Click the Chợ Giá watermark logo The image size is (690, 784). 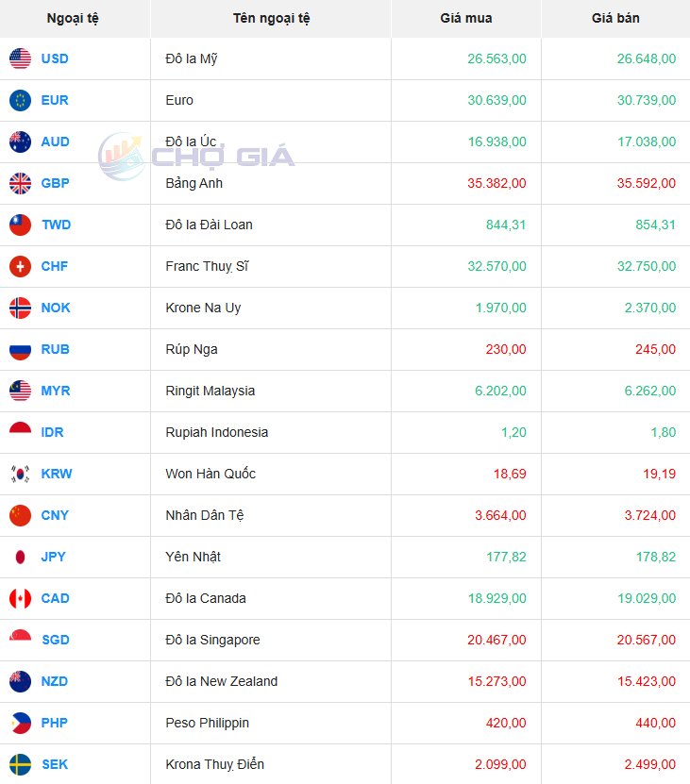(198, 156)
